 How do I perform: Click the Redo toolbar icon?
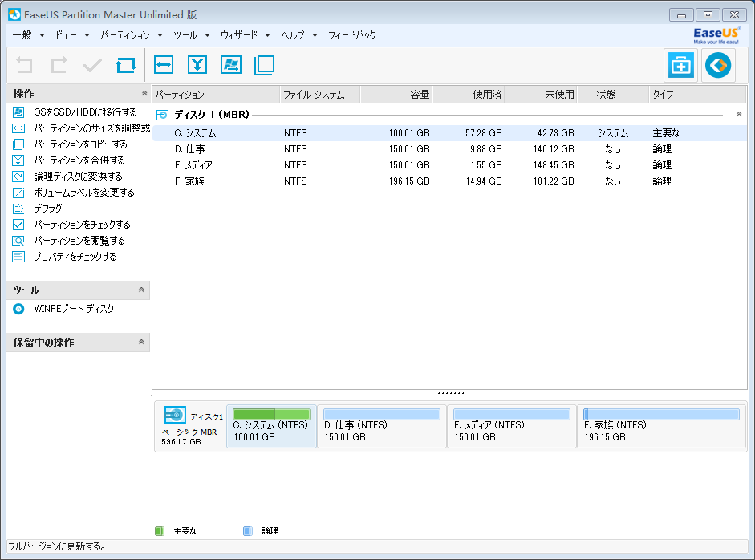(59, 65)
